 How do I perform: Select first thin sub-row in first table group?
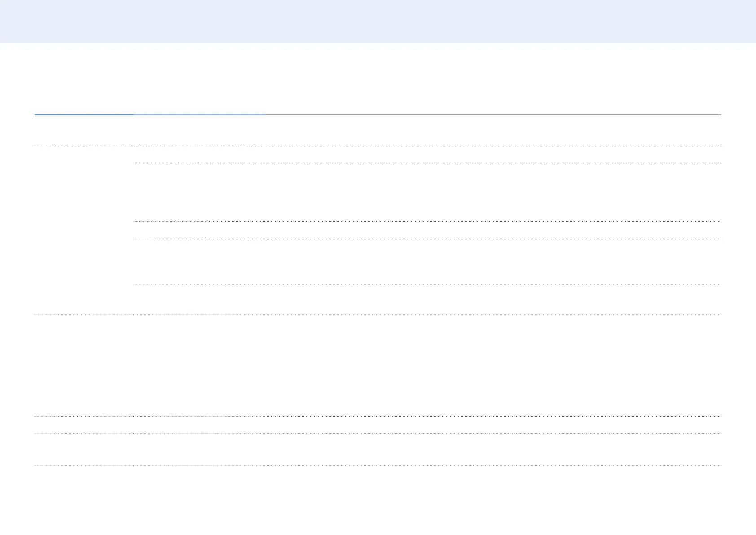427,154
